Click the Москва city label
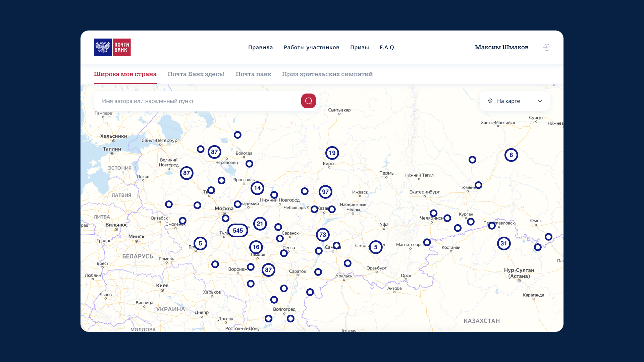Viewport: 644px width, 362px height. pyautogui.click(x=224, y=208)
